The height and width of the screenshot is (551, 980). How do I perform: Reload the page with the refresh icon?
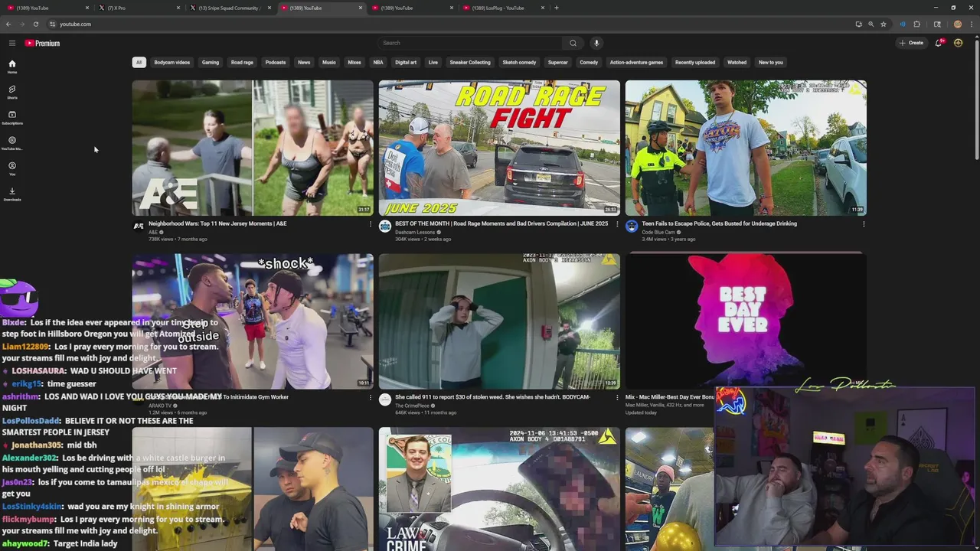tap(35, 24)
